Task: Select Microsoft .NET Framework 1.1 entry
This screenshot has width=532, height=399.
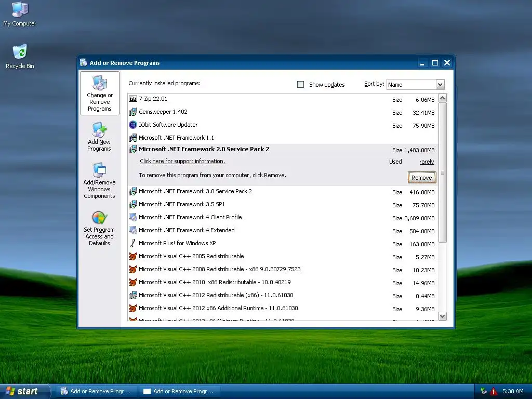Action: pos(283,138)
